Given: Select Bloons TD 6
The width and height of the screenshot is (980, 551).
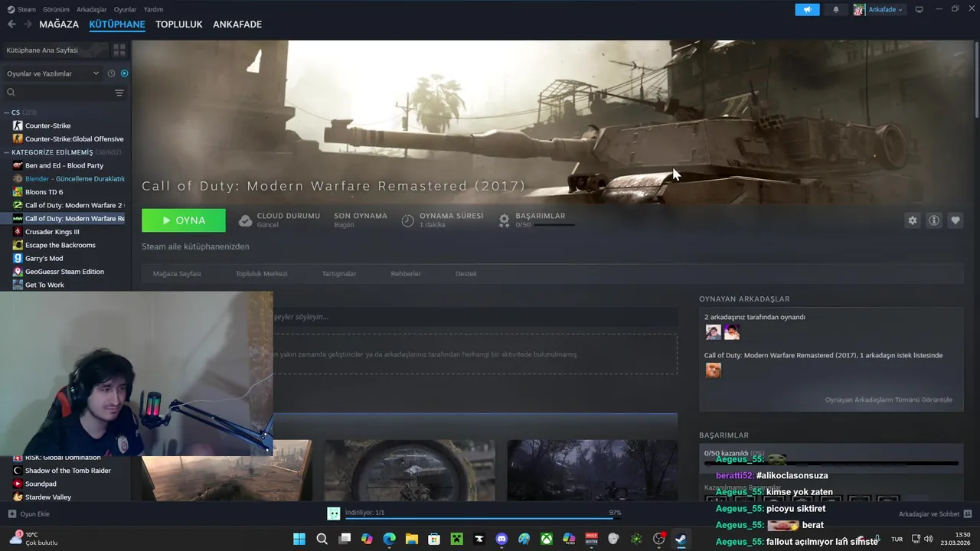Looking at the screenshot, I should (x=44, y=192).
